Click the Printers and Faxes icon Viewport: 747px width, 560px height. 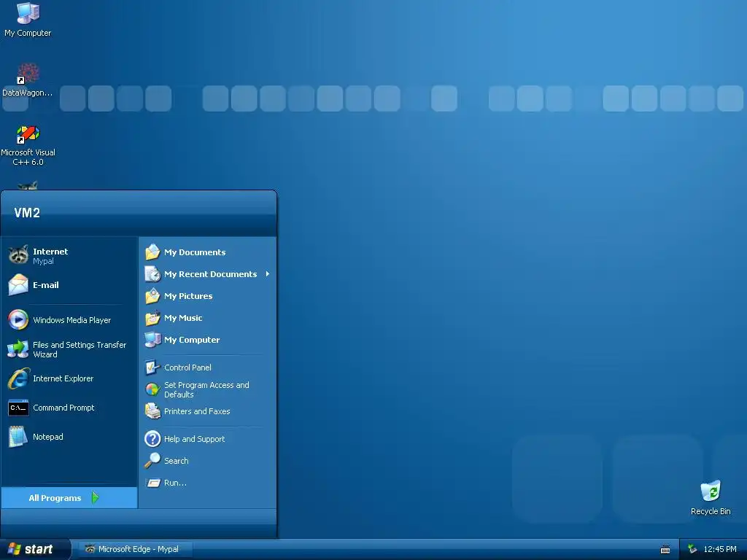click(152, 411)
